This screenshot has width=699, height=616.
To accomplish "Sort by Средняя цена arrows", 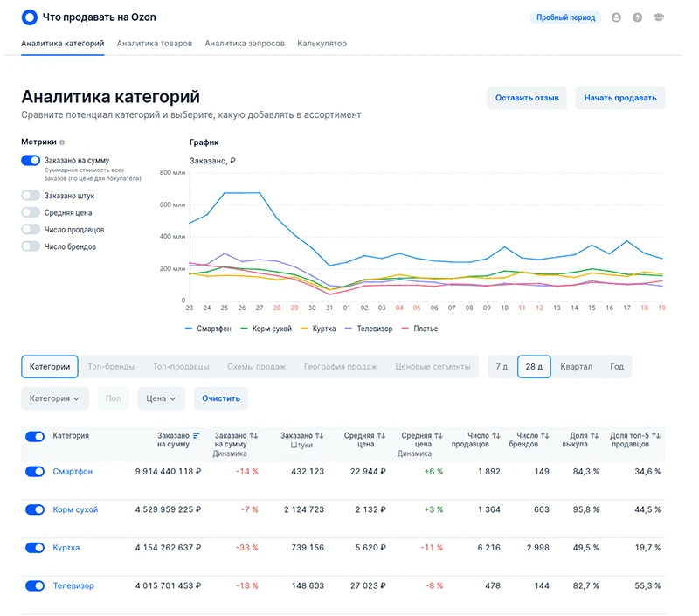I will (x=381, y=435).
